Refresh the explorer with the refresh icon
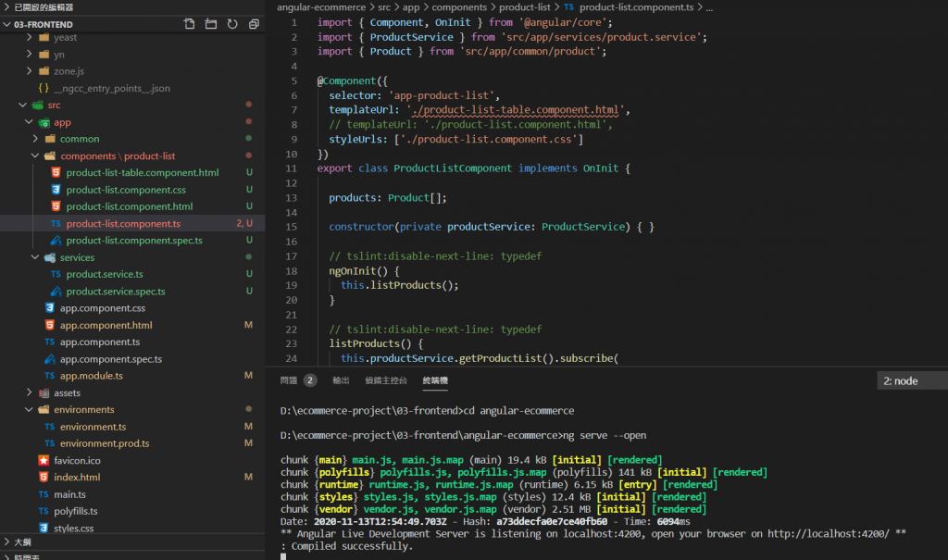Screen dimensions: 948x560 232,24
